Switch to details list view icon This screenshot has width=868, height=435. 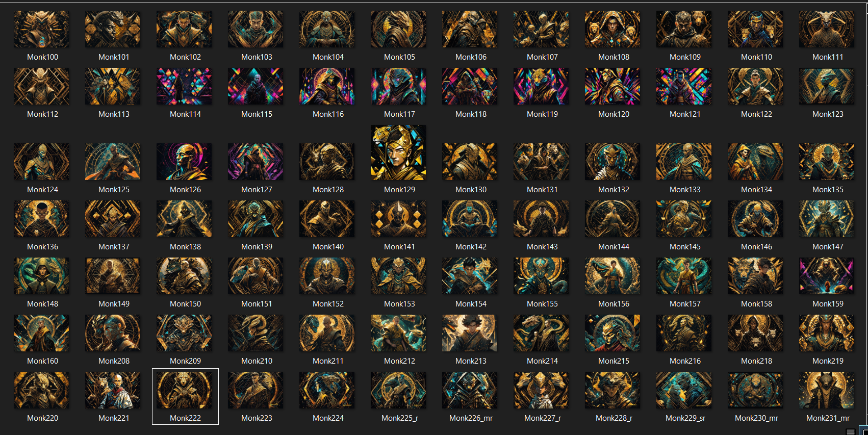pyautogui.click(x=851, y=431)
